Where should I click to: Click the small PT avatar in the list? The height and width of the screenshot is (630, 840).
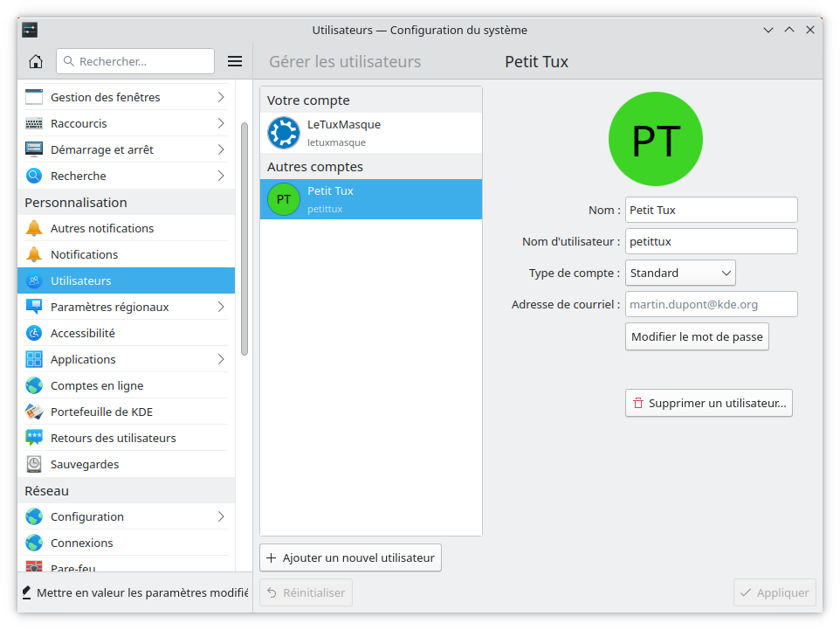coord(284,199)
